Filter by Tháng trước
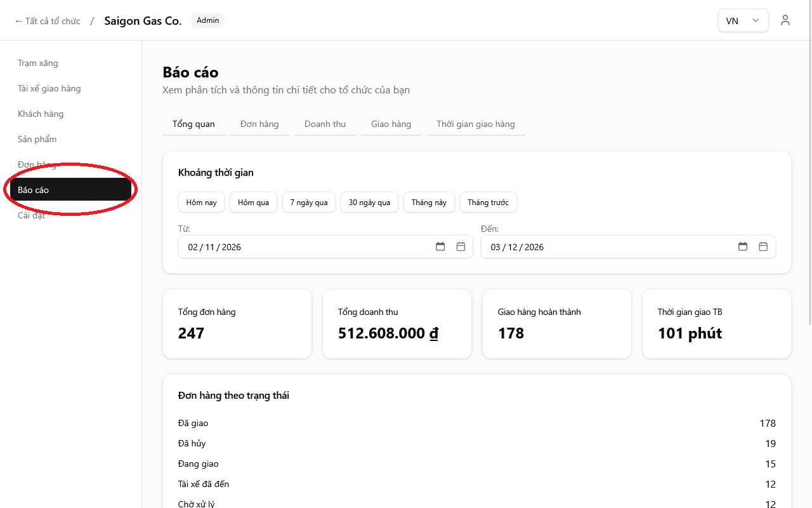The height and width of the screenshot is (508, 812). click(488, 203)
